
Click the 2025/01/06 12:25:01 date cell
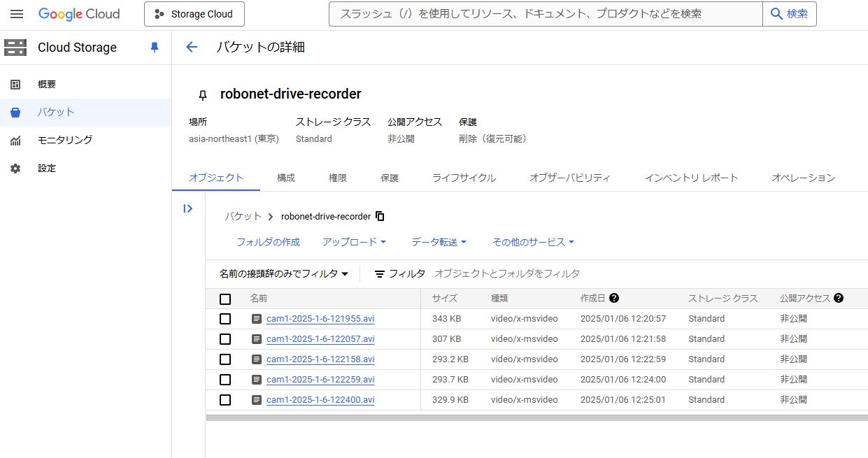click(x=623, y=400)
